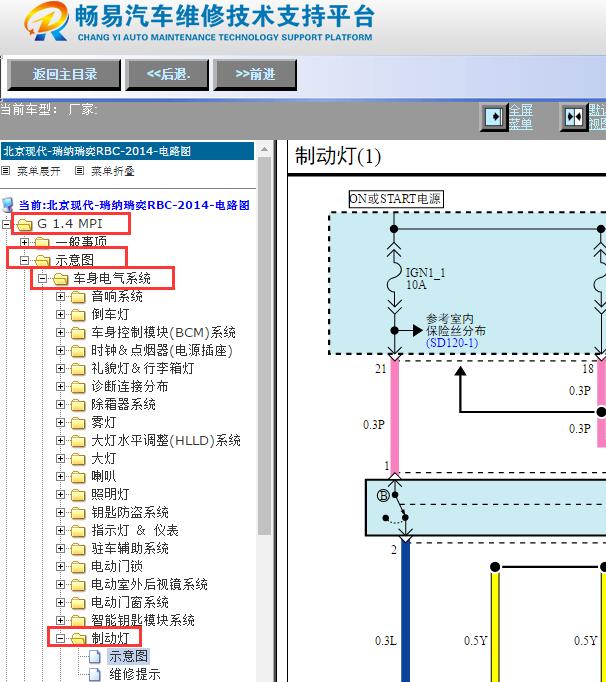Expand the 音响系统 folder
Screen dimensions: 606x682
click(60, 297)
